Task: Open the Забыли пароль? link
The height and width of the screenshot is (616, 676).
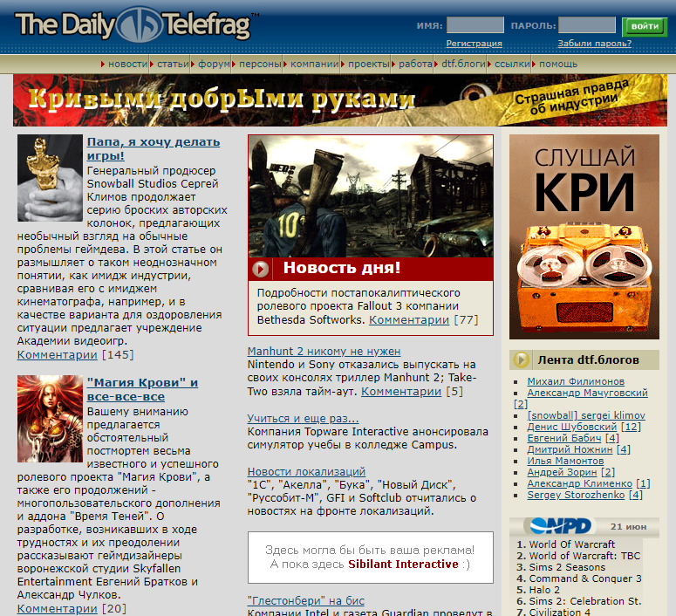Action: (595, 43)
